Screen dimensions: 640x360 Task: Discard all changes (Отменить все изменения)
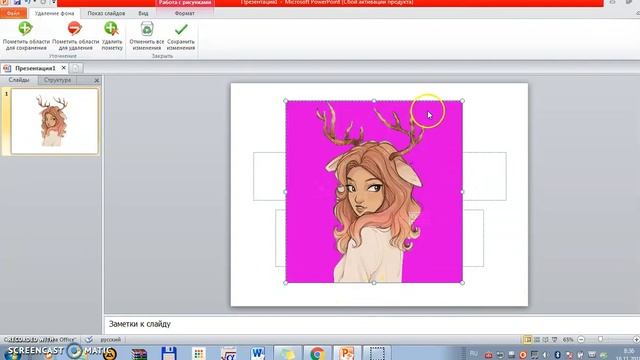pos(147,36)
